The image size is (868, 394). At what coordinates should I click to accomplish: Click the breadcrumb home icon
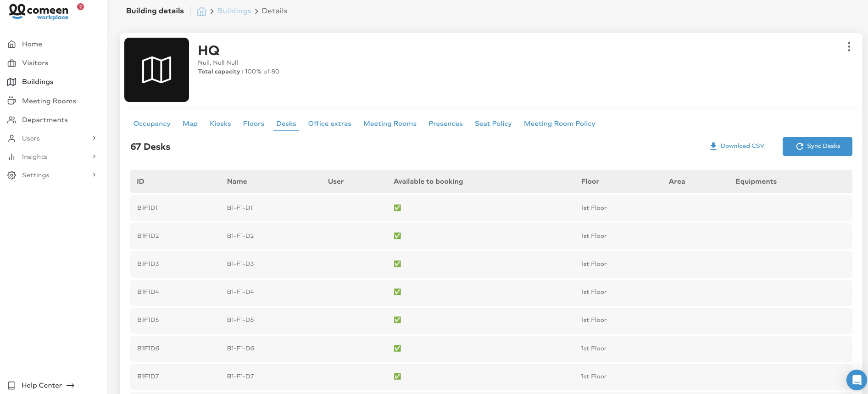pyautogui.click(x=201, y=11)
